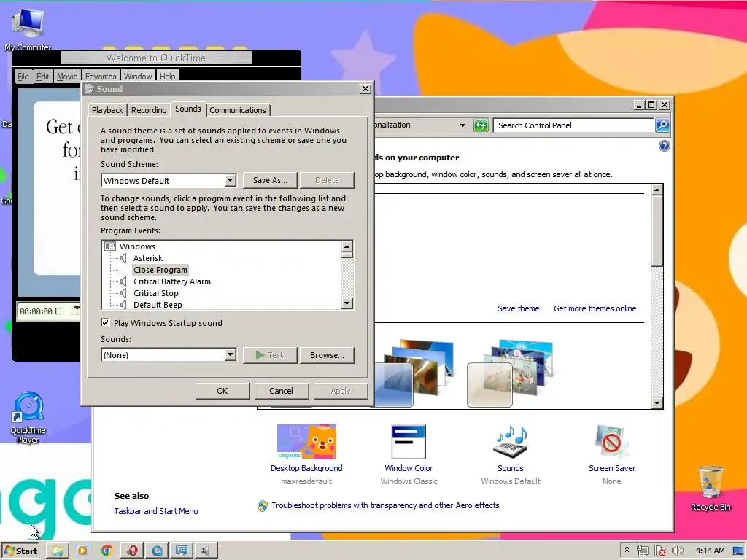Open QuickTime File menu
The height and width of the screenshot is (560, 747).
[23, 76]
